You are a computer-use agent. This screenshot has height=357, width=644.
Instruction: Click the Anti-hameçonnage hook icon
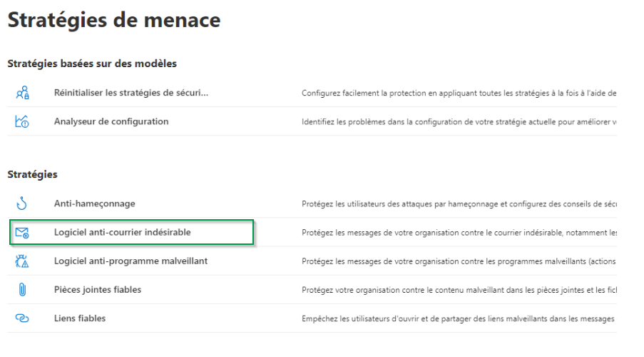22,204
